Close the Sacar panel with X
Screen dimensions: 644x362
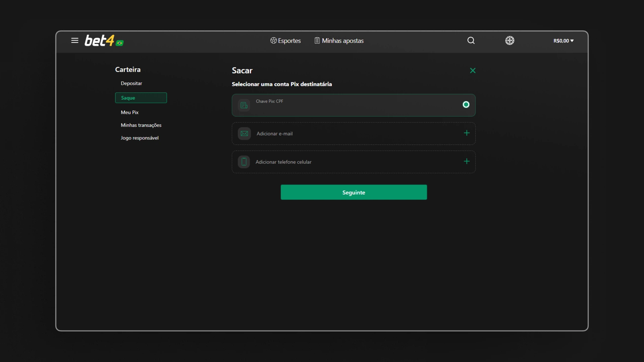click(x=473, y=70)
